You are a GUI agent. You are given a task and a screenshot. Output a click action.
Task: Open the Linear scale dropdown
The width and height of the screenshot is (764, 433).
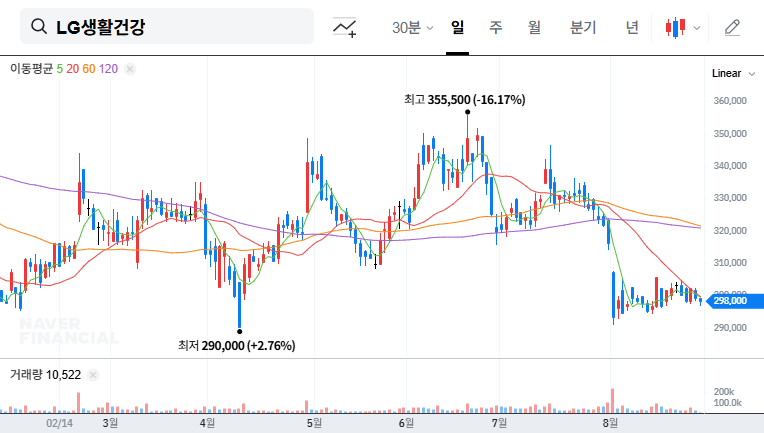(733, 74)
